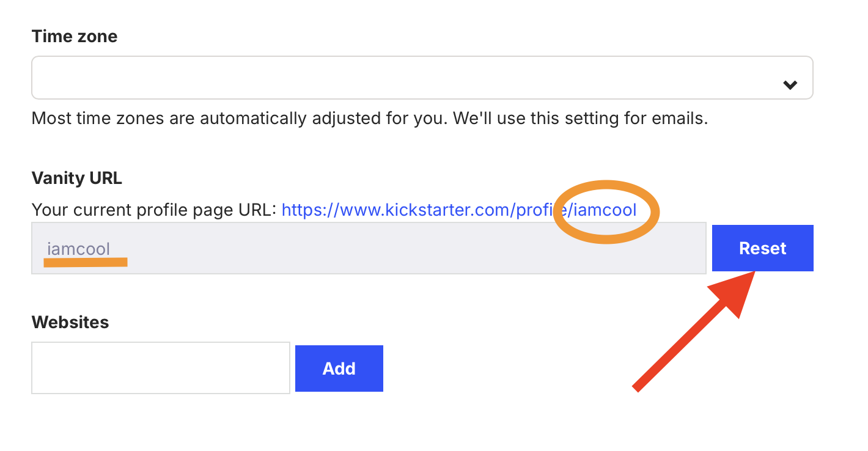Image resolution: width=868 pixels, height=451 pixels.
Task: Click 'We'll use this setting for emails' text
Action: click(582, 118)
